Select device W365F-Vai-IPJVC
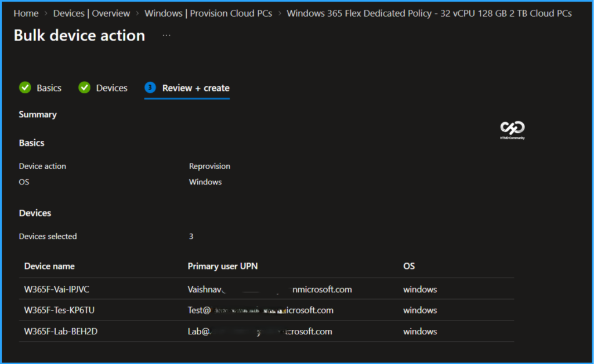The height and width of the screenshot is (364, 594). pos(56,289)
